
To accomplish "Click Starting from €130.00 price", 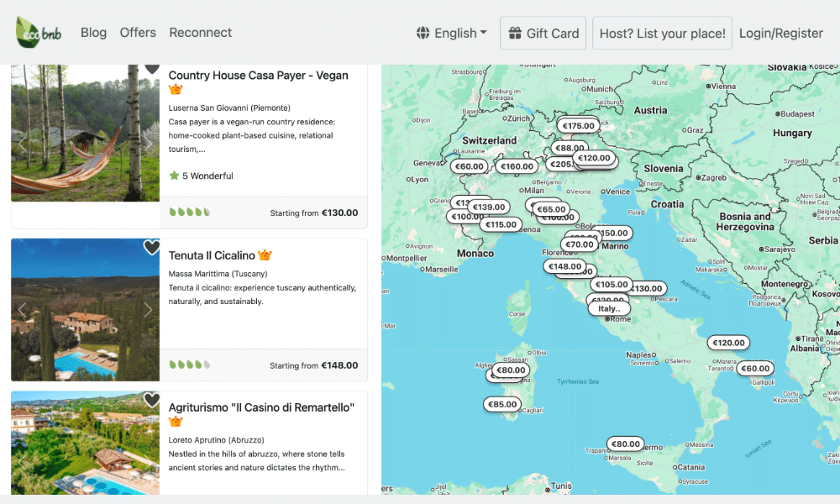I will pyautogui.click(x=314, y=213).
